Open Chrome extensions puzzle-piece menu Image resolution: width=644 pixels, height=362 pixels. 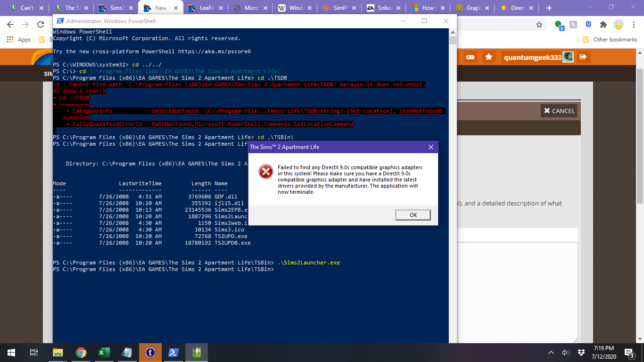[x=603, y=25]
